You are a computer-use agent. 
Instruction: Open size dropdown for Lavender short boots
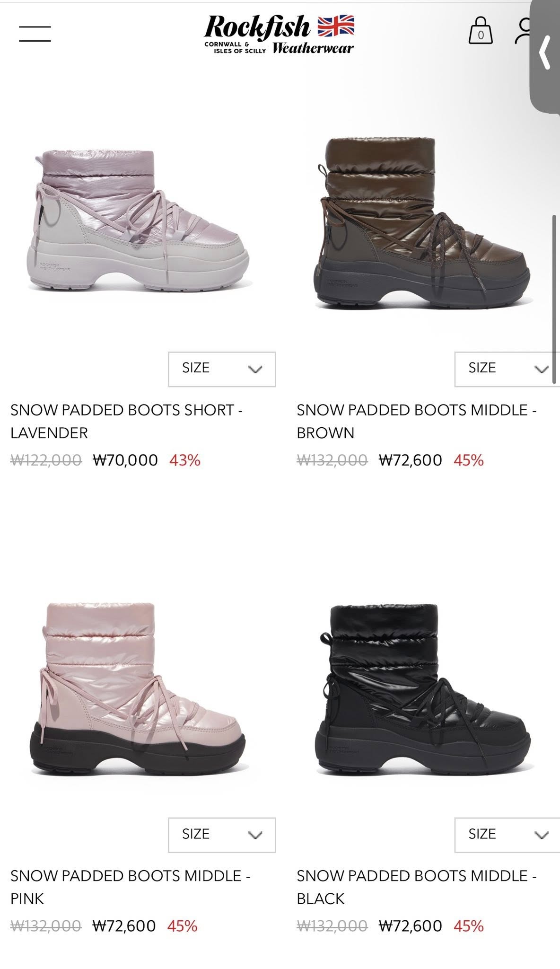222,369
